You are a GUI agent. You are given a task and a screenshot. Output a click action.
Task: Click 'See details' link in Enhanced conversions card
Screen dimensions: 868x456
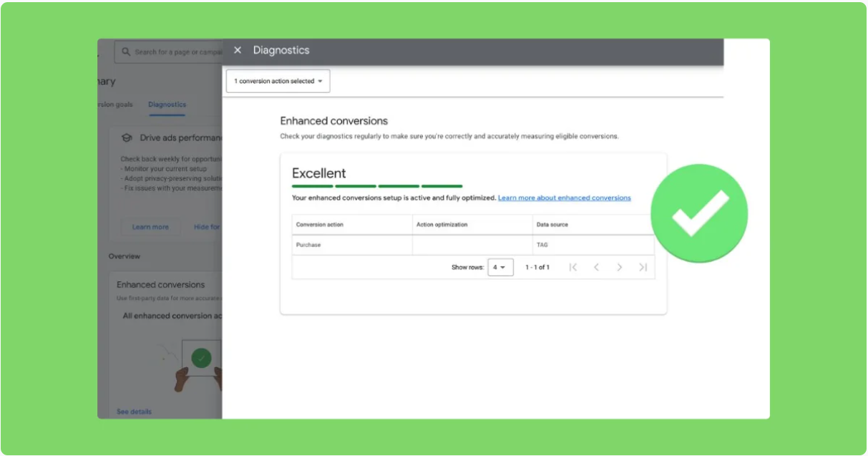coord(135,412)
